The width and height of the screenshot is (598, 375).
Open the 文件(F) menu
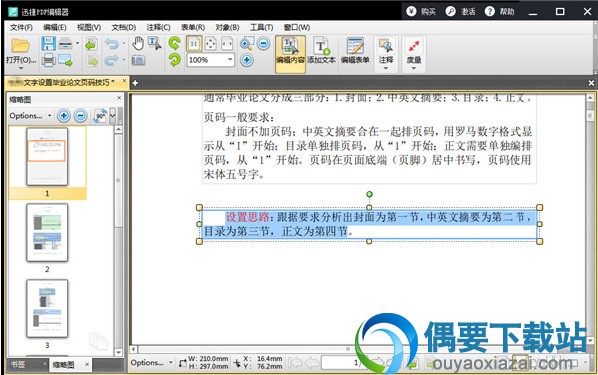21,27
